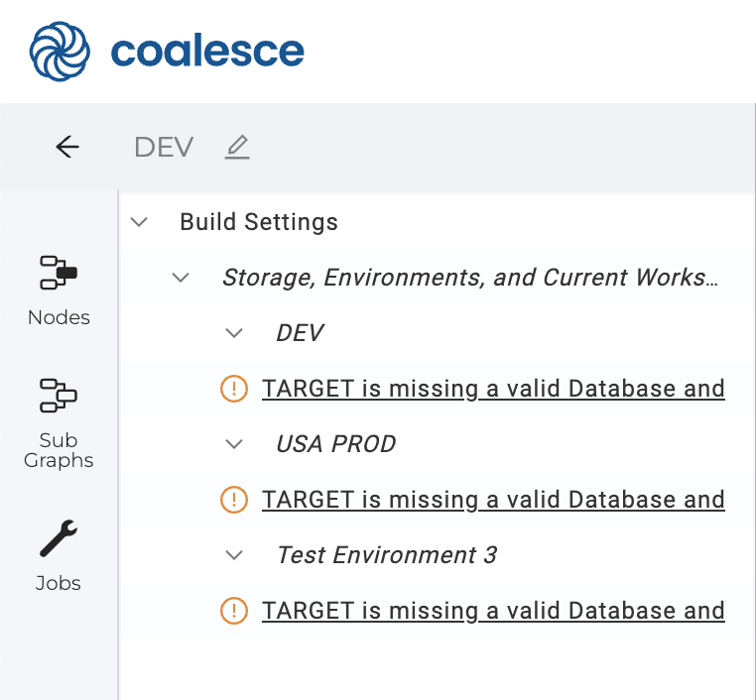
Task: Open the TARGET missing database link under DEV
Action: pyautogui.click(x=493, y=389)
